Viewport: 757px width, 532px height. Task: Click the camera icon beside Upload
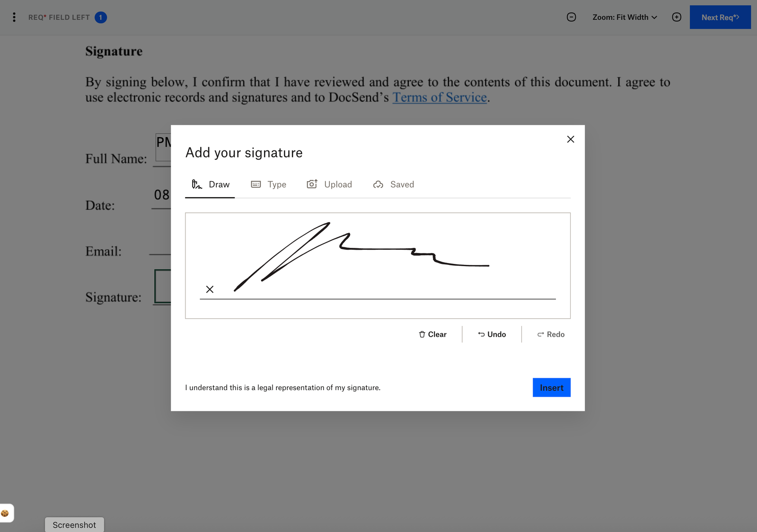coord(312,184)
